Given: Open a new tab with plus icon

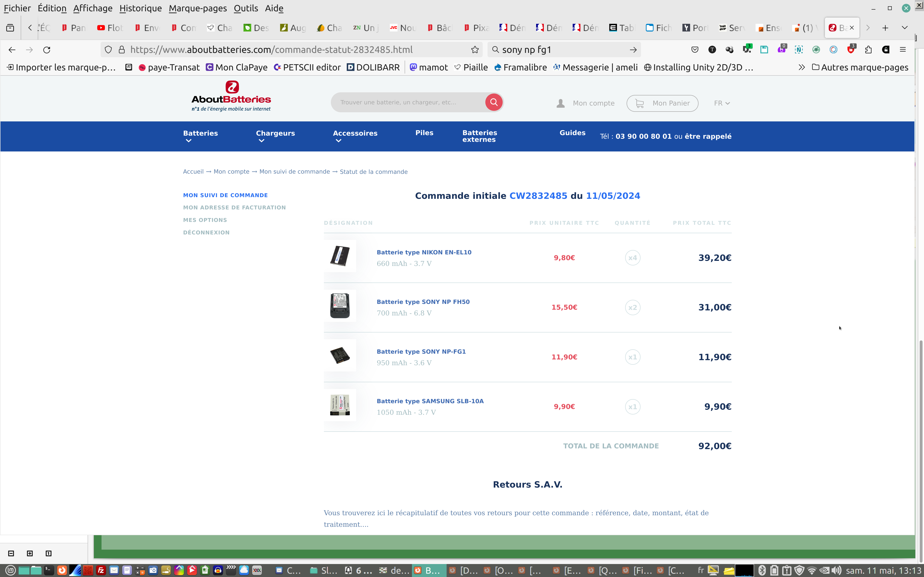Looking at the screenshot, I should click(885, 28).
